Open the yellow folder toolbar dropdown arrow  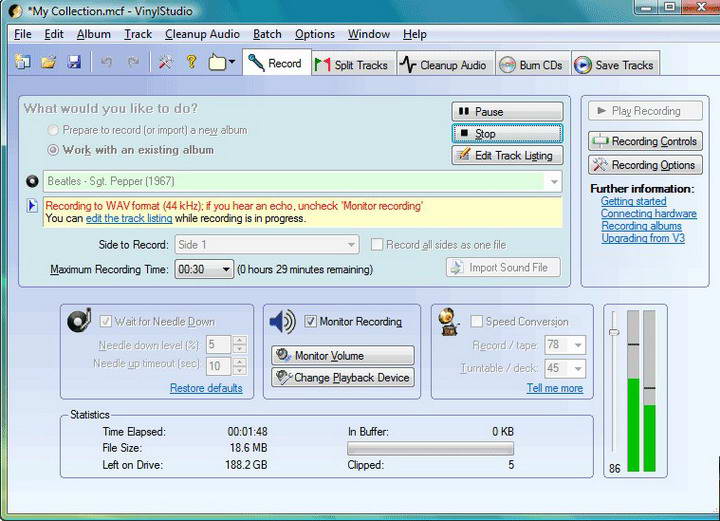[x=232, y=63]
